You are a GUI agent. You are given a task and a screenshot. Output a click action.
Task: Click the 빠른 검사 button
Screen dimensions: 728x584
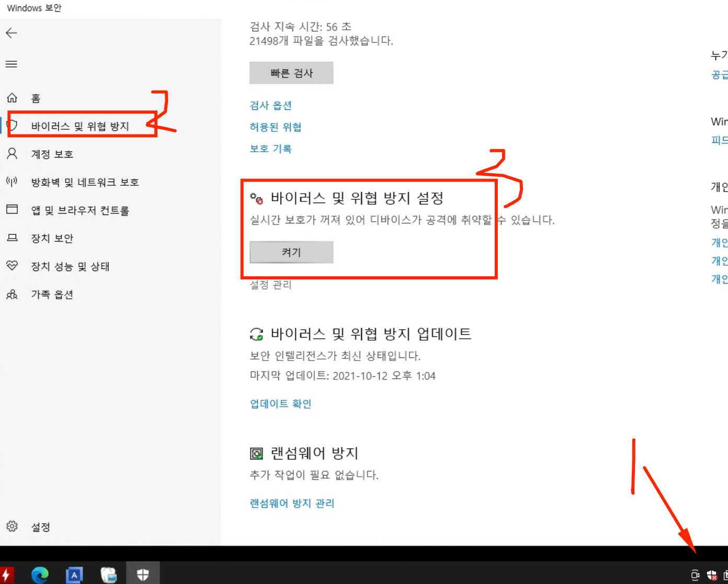pos(291,73)
